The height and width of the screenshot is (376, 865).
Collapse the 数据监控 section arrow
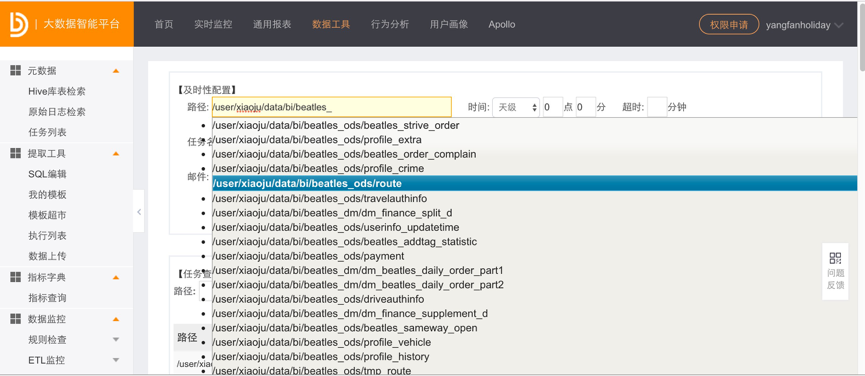(x=116, y=319)
